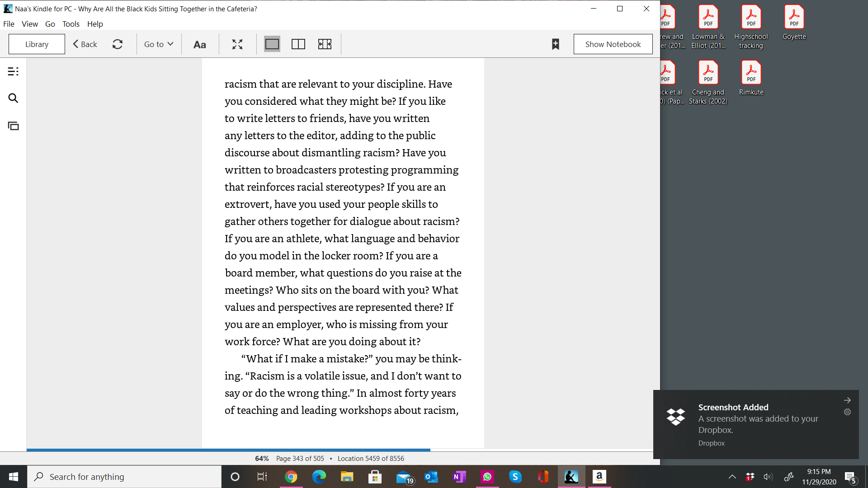Screen dimensions: 868x488
Task: Open the Cheng and Starks (2002) PDF
Action: pos(708,83)
